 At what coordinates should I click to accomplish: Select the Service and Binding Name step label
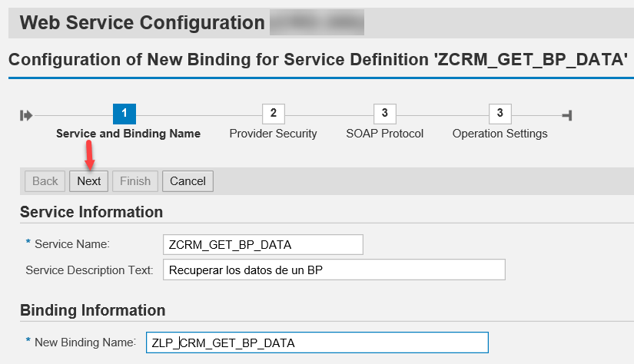pos(128,134)
